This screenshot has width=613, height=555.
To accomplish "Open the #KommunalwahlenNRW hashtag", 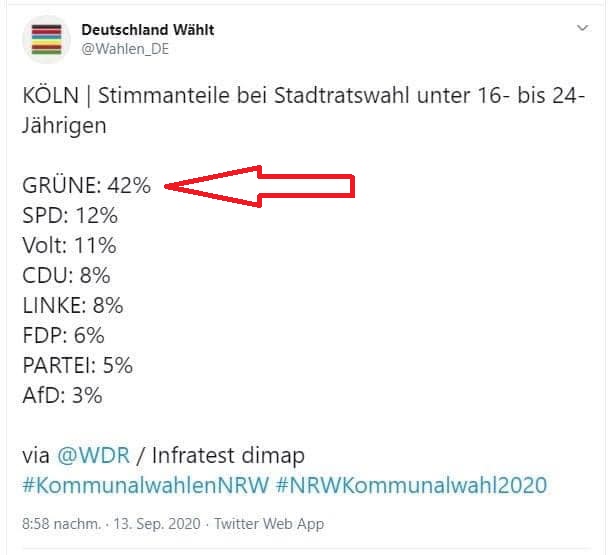I will pyautogui.click(x=146, y=485).
